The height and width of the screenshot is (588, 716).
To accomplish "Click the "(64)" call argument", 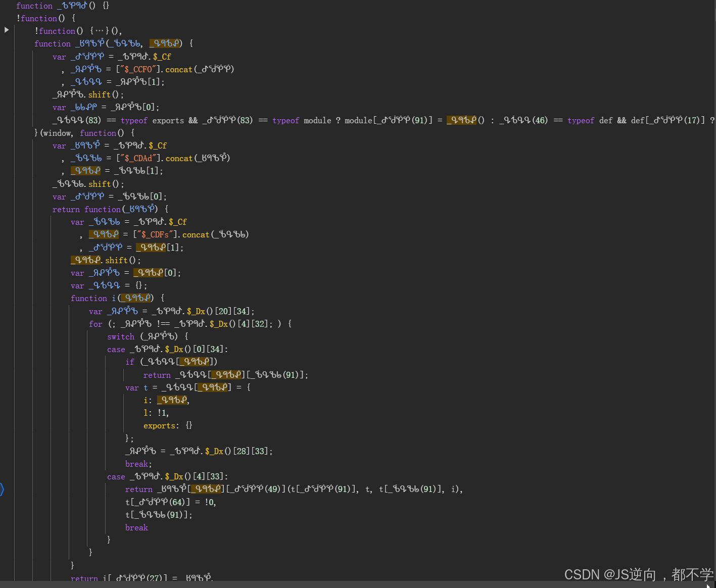I will [177, 502].
